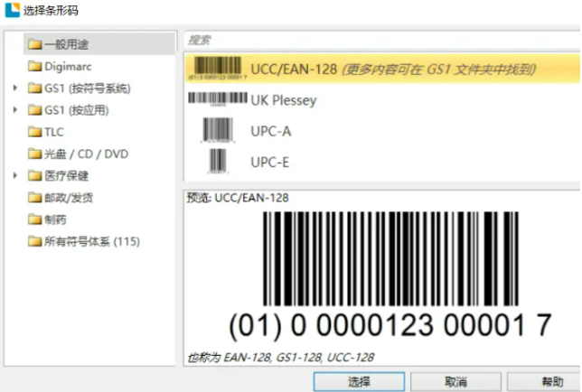
Task: Click the 光盘 / CD / DVD folder icon
Action: (x=35, y=154)
